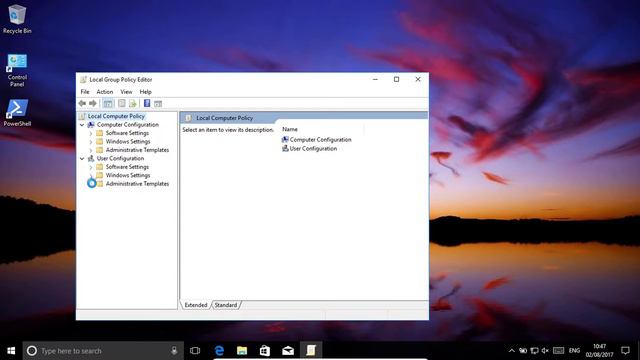640x360 pixels.
Task: Toggle the Show/Hide Console Tree toolbar icon
Action: (108, 104)
